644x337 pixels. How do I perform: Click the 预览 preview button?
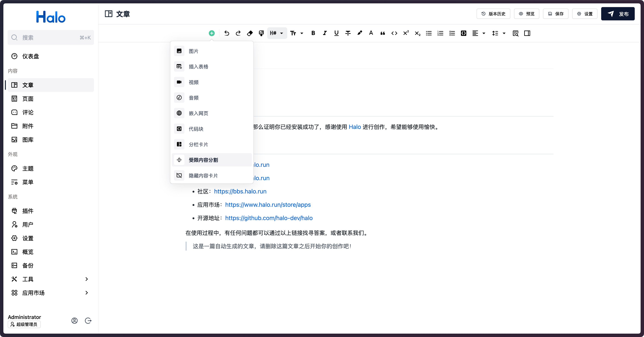[x=526, y=14]
